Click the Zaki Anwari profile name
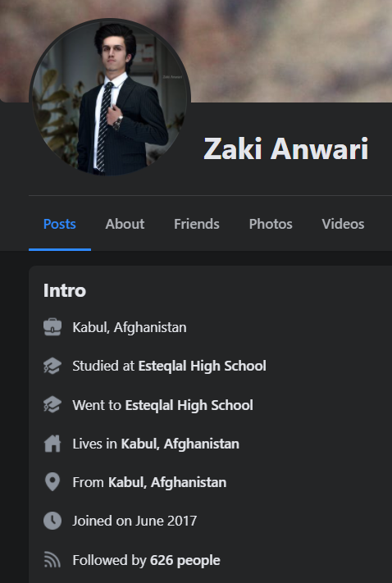 click(286, 148)
